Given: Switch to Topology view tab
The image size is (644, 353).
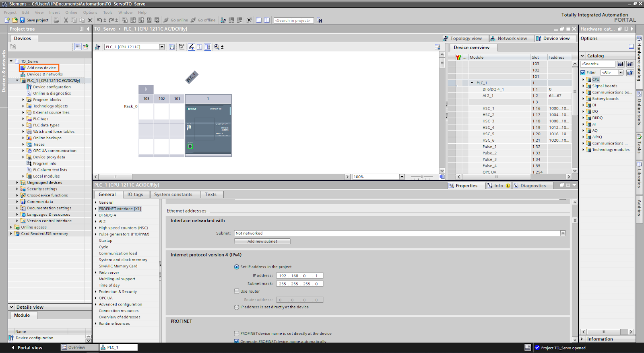Looking at the screenshot, I should [465, 38].
